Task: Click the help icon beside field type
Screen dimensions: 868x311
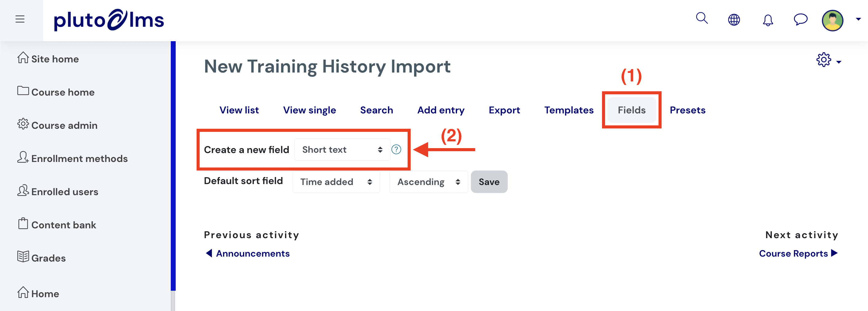Action: click(x=396, y=149)
